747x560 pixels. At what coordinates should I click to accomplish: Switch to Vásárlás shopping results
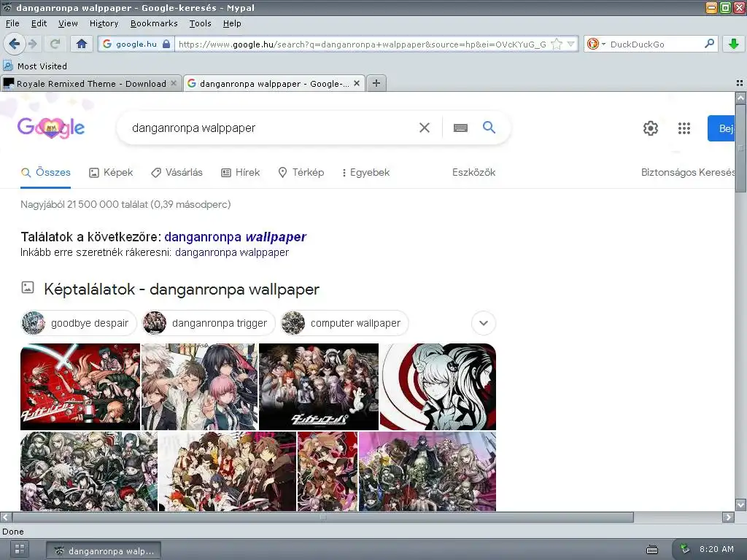pyautogui.click(x=177, y=172)
